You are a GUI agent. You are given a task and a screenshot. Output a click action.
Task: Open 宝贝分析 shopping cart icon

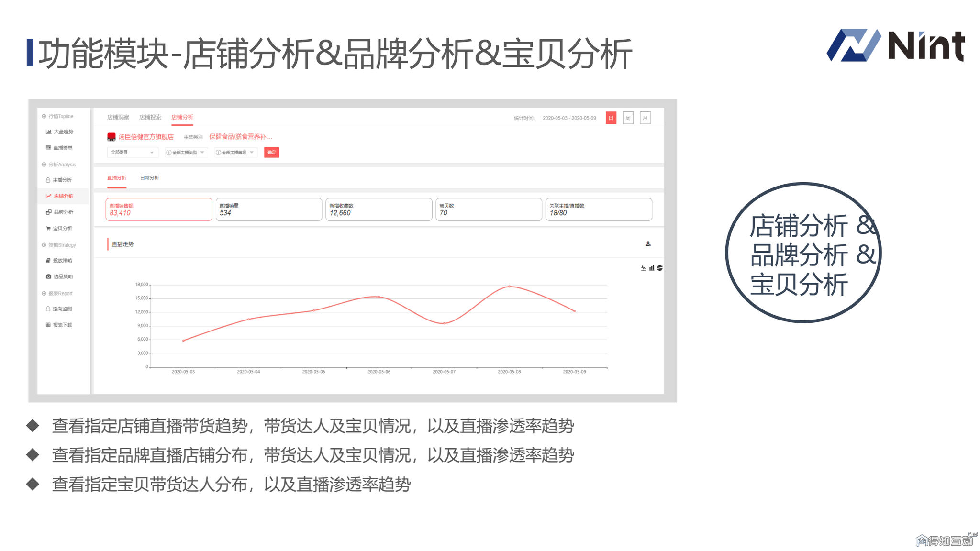pyautogui.click(x=48, y=229)
